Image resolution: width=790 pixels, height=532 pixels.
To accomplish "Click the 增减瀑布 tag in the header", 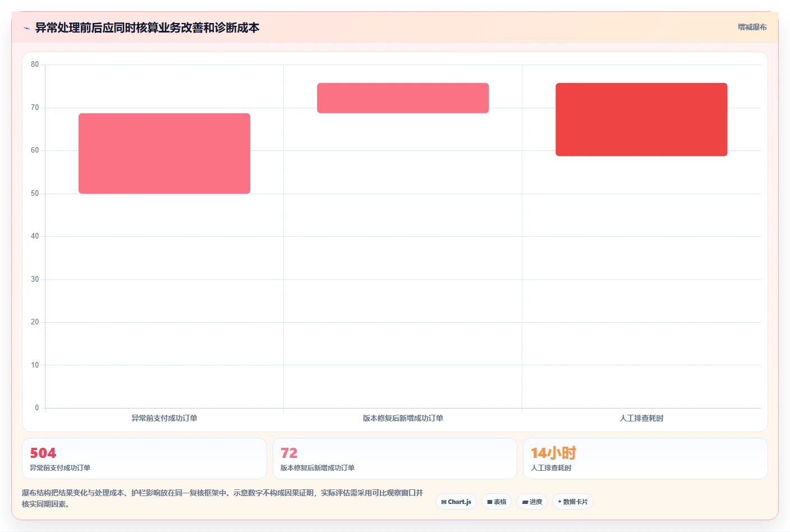I will click(x=752, y=27).
